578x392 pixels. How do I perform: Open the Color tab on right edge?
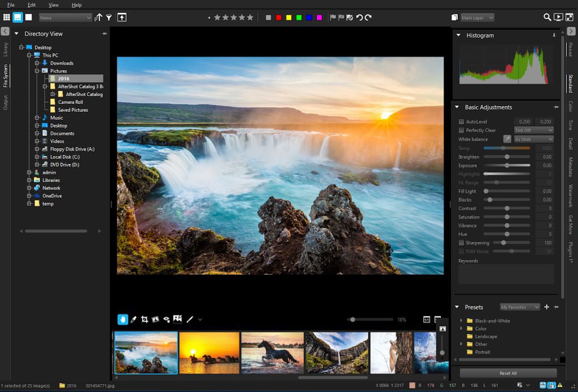[x=571, y=106]
